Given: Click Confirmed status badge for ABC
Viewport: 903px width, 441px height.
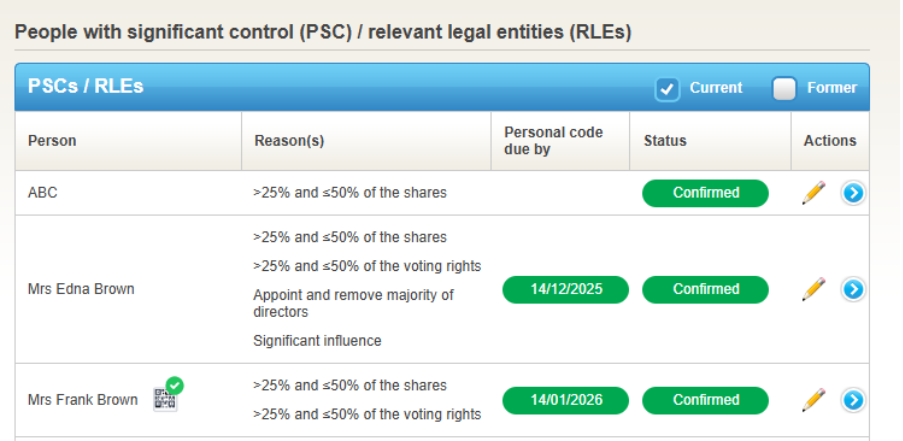Looking at the screenshot, I should pos(705,193).
